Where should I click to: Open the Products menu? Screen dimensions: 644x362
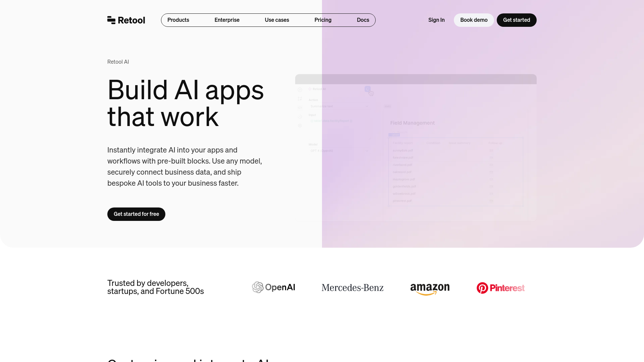178,20
